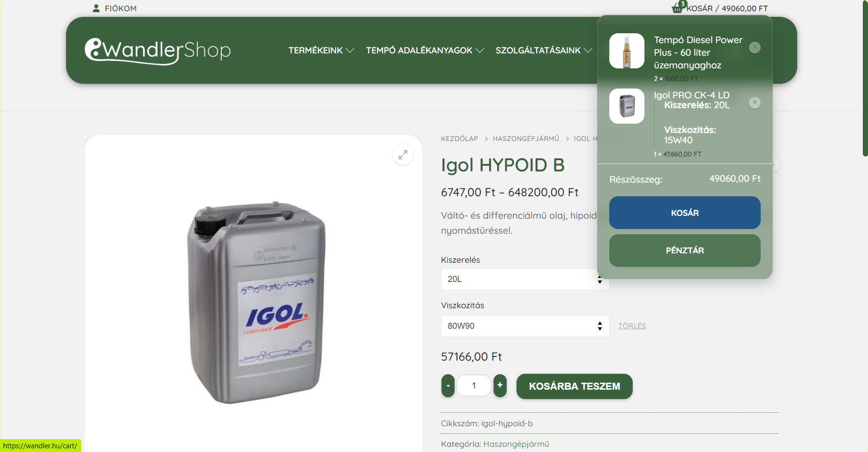Viewport: 868px width, 452px height.
Task: Decrease quantity with minus button
Action: (448, 385)
